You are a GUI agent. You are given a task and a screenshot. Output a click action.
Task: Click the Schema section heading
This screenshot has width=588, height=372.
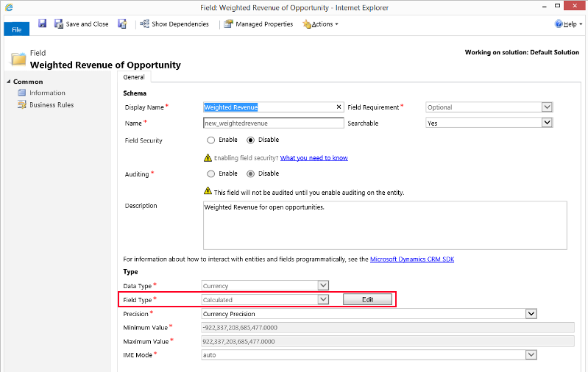[x=135, y=93]
